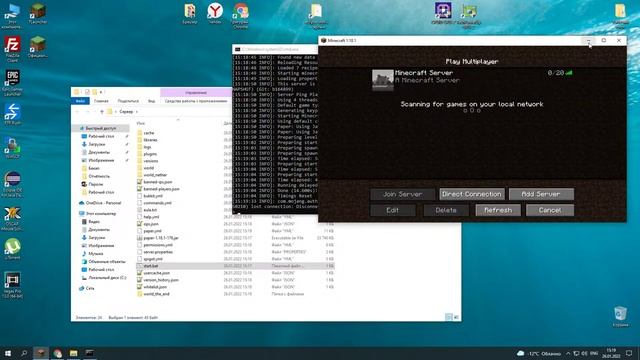
Task: Select start.bat file row
Action: [235, 266]
